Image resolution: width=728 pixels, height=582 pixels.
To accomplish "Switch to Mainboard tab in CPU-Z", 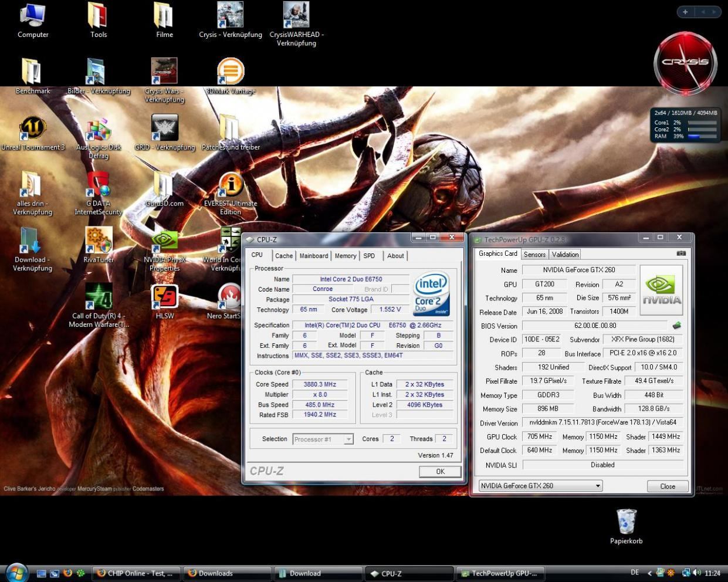I will pos(314,256).
